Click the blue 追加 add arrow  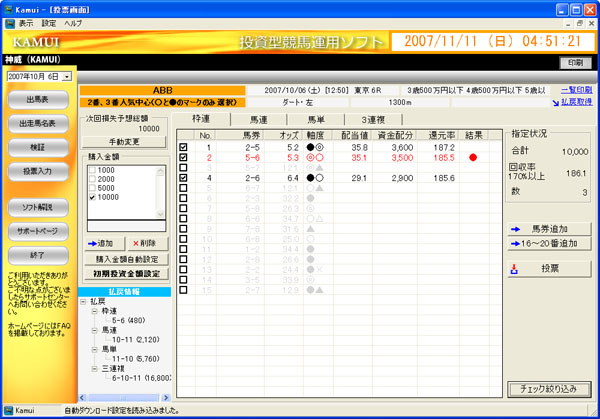pos(91,243)
